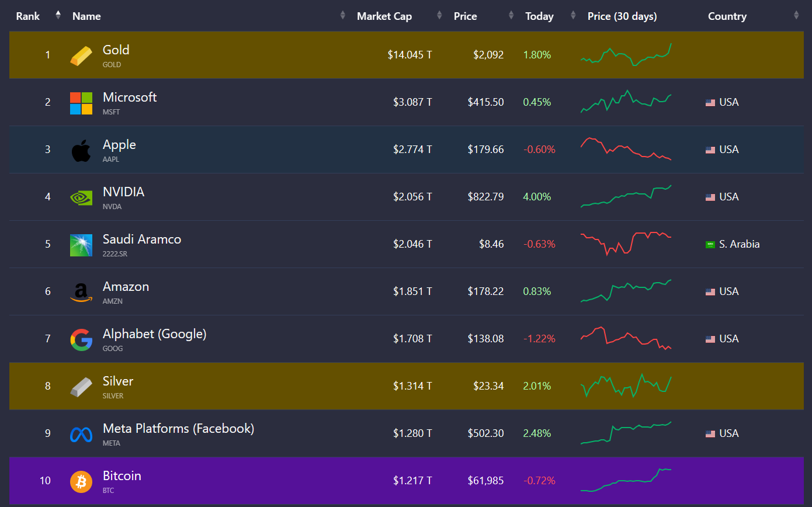Click NVIDIA's 30-day price chart
Viewport: 812px width, 507px height.
(x=626, y=196)
